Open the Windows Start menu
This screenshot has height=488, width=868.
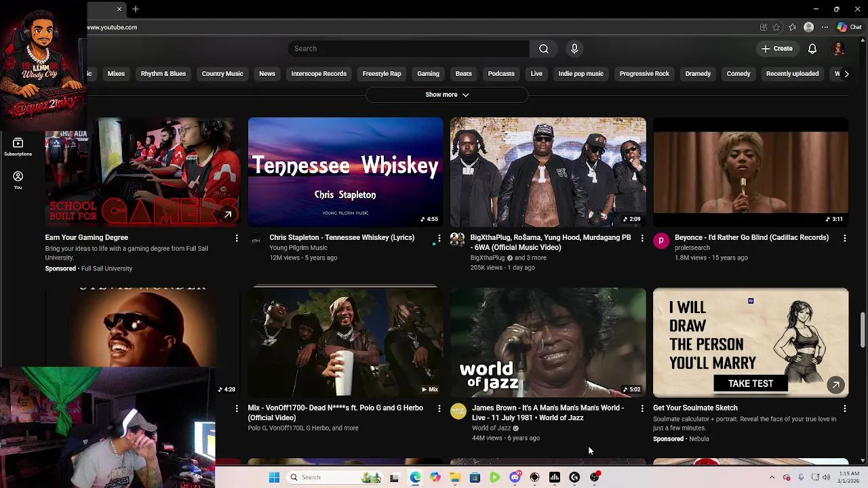274,478
